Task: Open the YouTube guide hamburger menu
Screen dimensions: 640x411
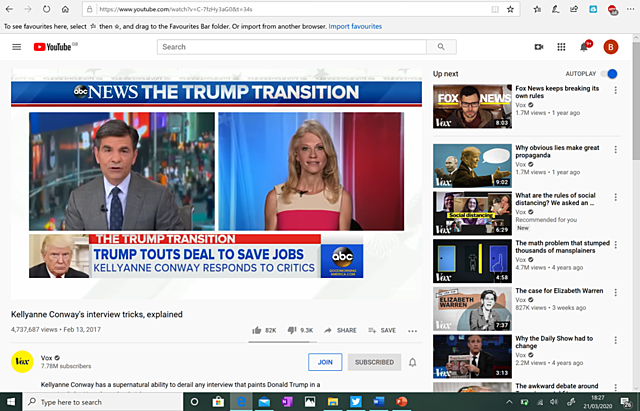Action: [x=17, y=47]
